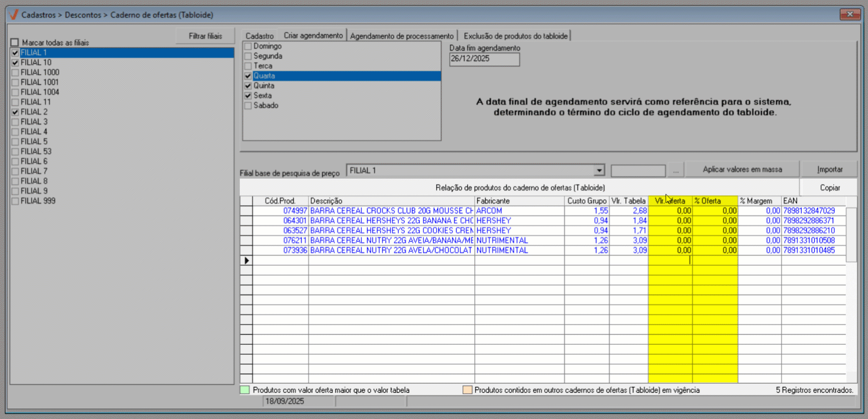Click the Data fim agendamento date field
The width and height of the screenshot is (868, 419).
point(484,59)
